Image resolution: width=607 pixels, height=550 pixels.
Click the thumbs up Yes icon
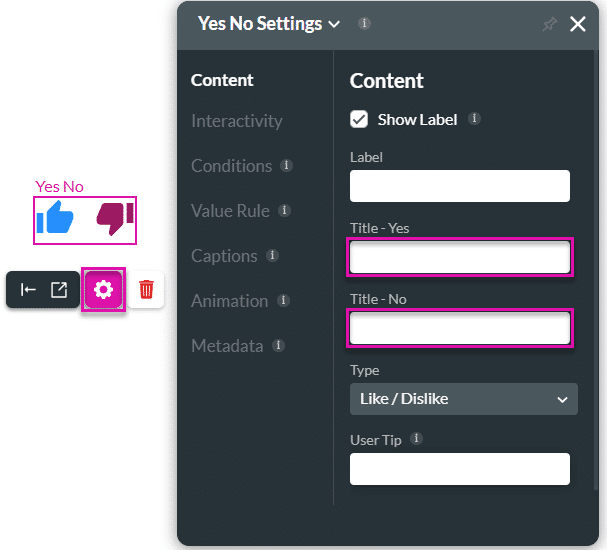56,218
